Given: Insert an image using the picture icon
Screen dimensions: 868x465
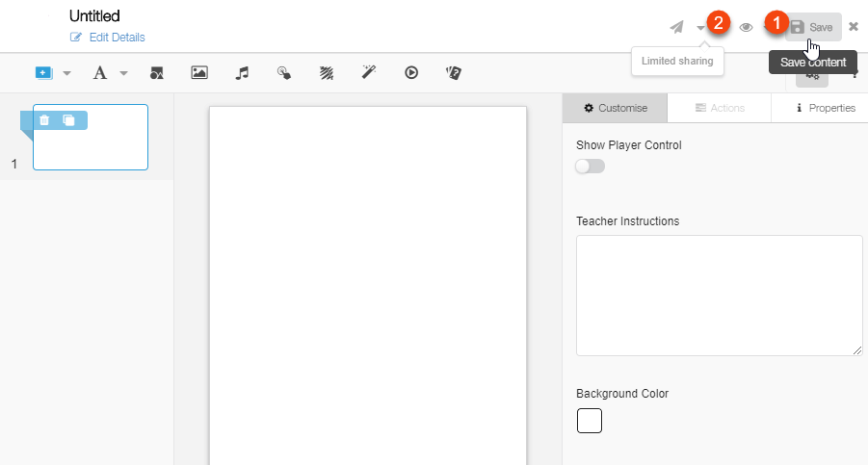Looking at the screenshot, I should click(x=199, y=72).
